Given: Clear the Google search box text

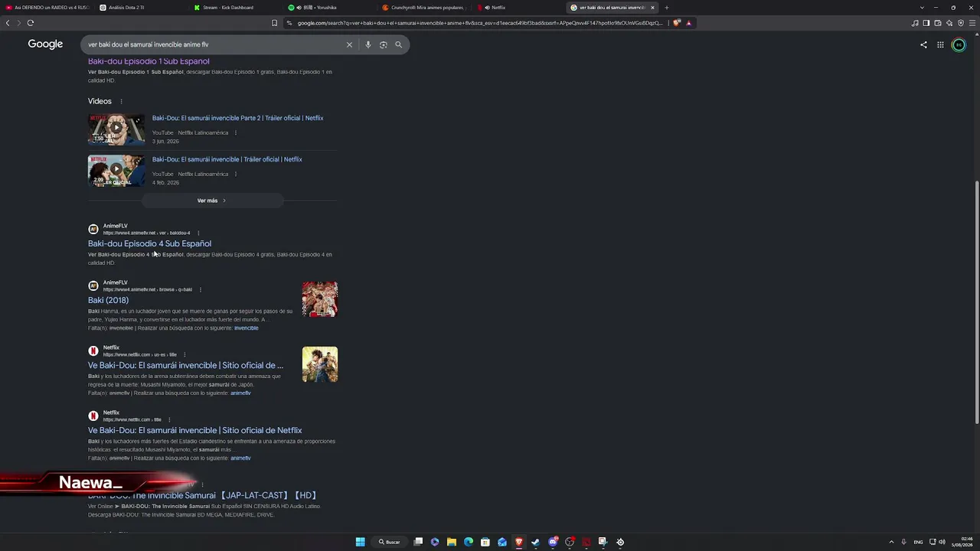Looking at the screenshot, I should 349,44.
